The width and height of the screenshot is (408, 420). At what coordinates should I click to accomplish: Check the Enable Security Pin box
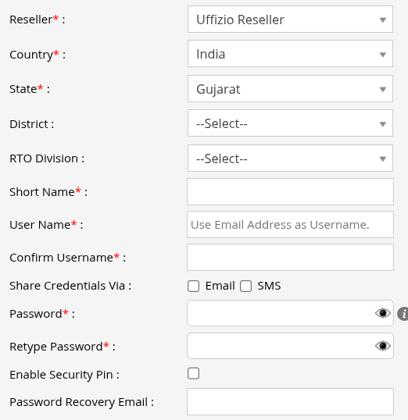(x=193, y=373)
